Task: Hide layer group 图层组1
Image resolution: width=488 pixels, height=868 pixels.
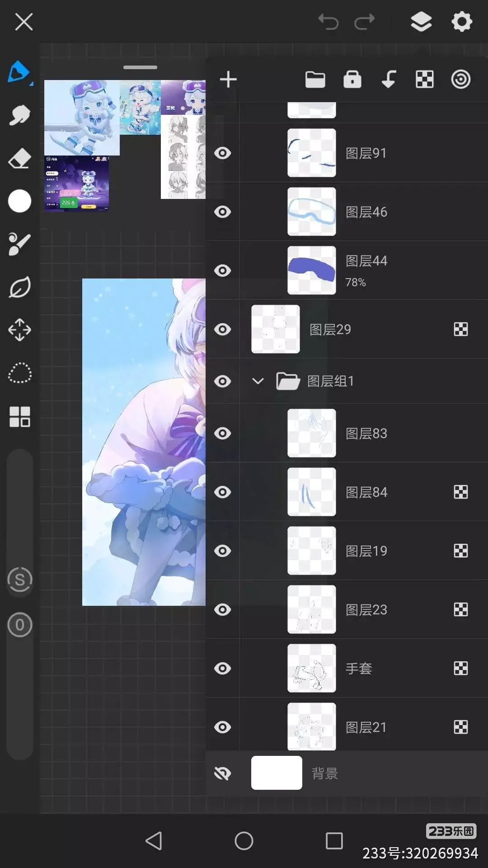Action: [x=222, y=381]
